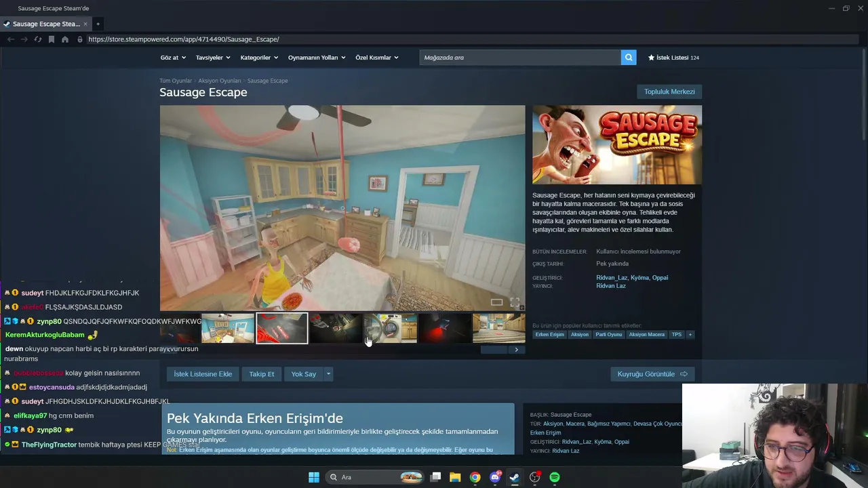Click the browser forward arrow
The width and height of the screenshot is (868, 488).
click(24, 39)
